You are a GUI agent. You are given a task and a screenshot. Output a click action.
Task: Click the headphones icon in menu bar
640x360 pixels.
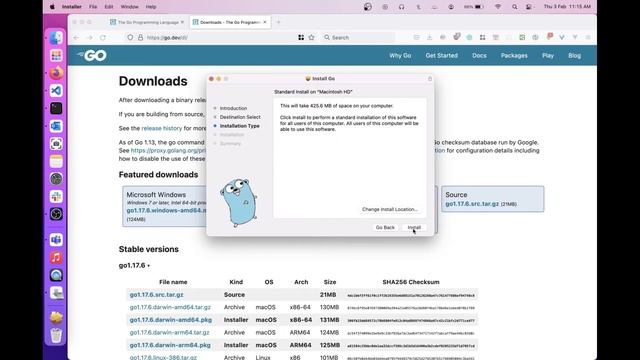coord(402,7)
